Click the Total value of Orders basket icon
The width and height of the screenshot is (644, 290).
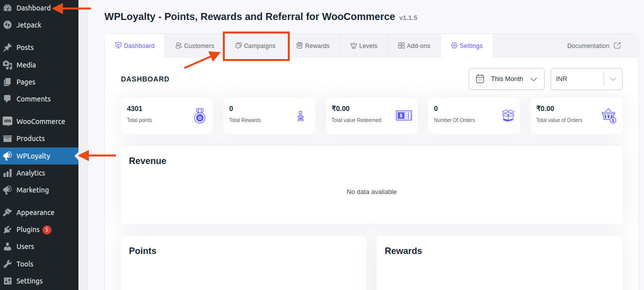(609, 115)
